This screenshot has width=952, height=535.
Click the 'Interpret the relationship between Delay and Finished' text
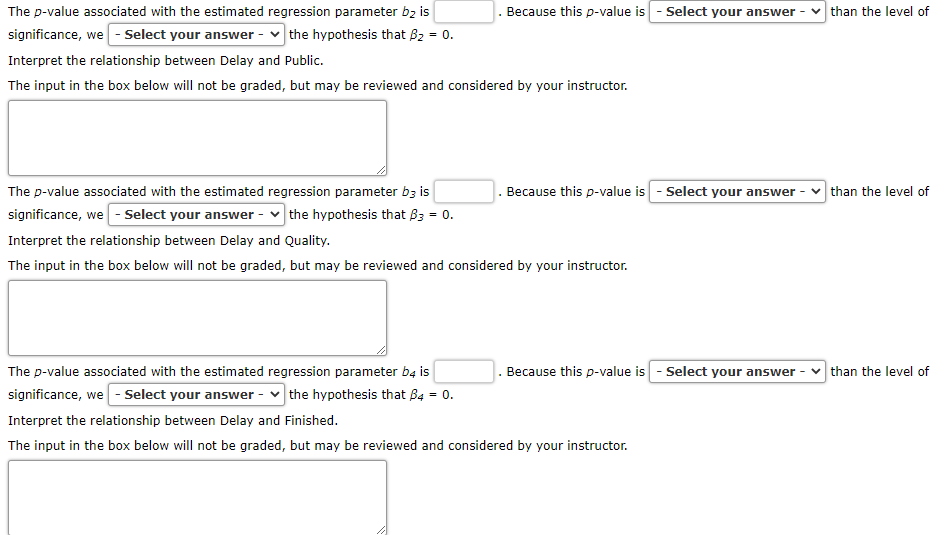[x=172, y=420]
